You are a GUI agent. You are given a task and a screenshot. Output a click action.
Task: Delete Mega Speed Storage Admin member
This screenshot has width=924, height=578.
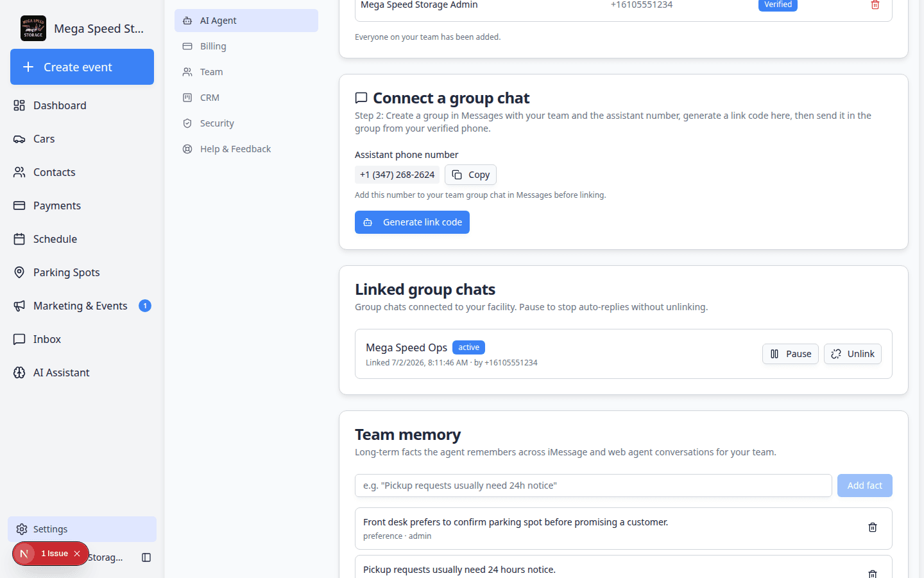click(x=875, y=4)
